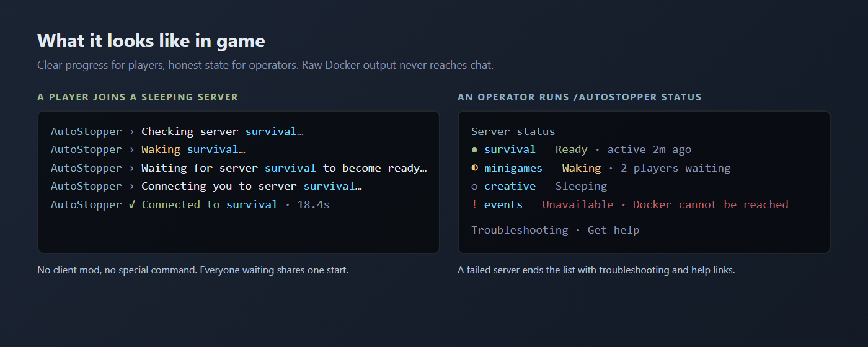Viewport: 868px width, 347px height.
Task: Select the minigames server name
Action: pyautogui.click(x=513, y=168)
